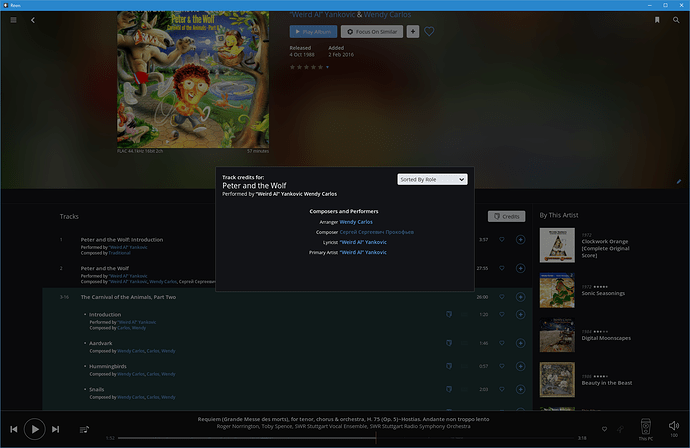Add Hummingbirds with plus icon
This screenshot has height=448, width=690.
(x=521, y=366)
